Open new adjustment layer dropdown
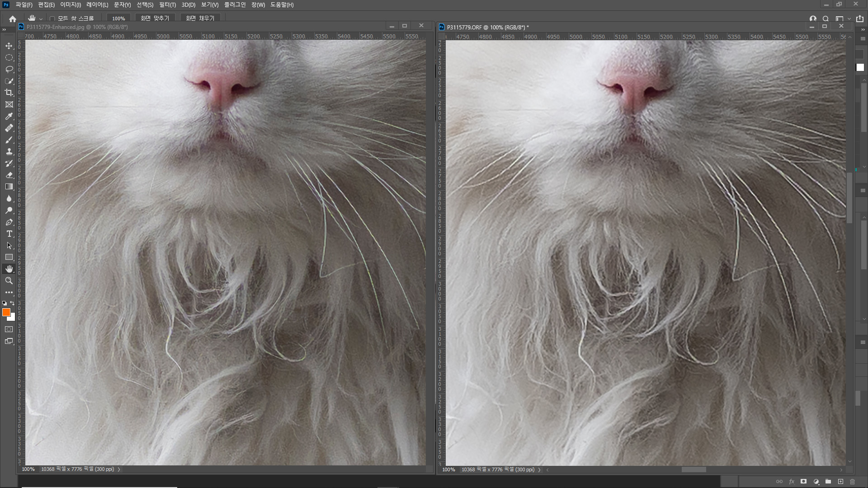This screenshot has width=868, height=488. (816, 482)
